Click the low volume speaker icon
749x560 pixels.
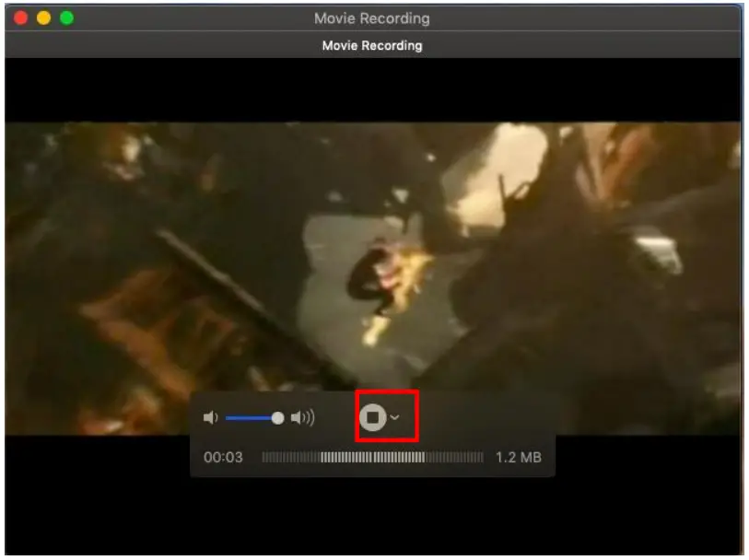pos(210,418)
